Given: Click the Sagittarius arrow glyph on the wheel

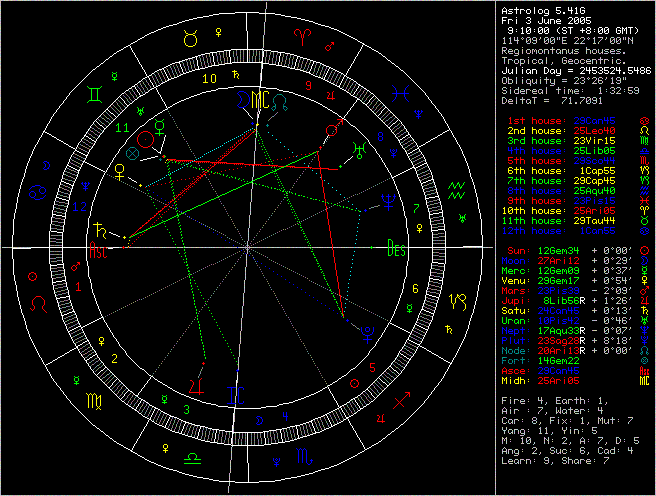Looking at the screenshot, I should point(401,401).
